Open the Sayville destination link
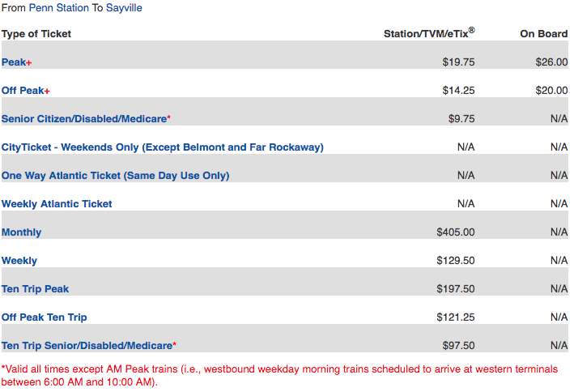 point(124,7)
